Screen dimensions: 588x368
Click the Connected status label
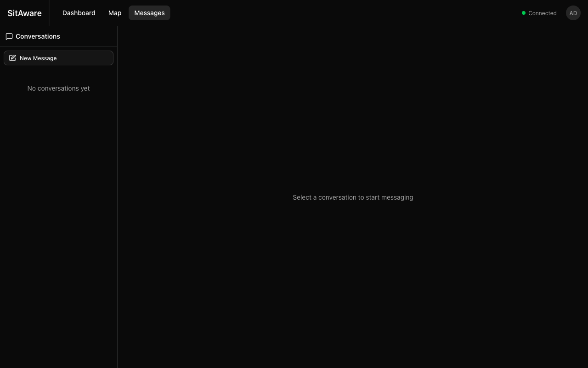point(542,13)
